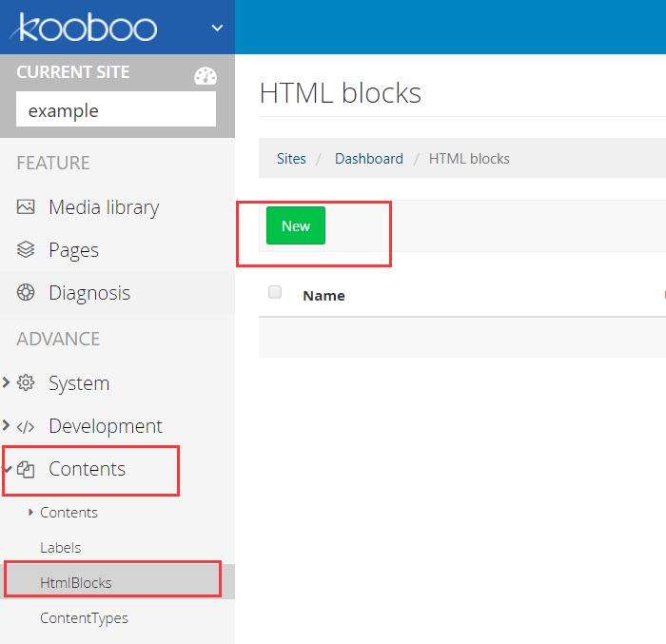
Task: Open Labels under Contents
Action: 60,548
